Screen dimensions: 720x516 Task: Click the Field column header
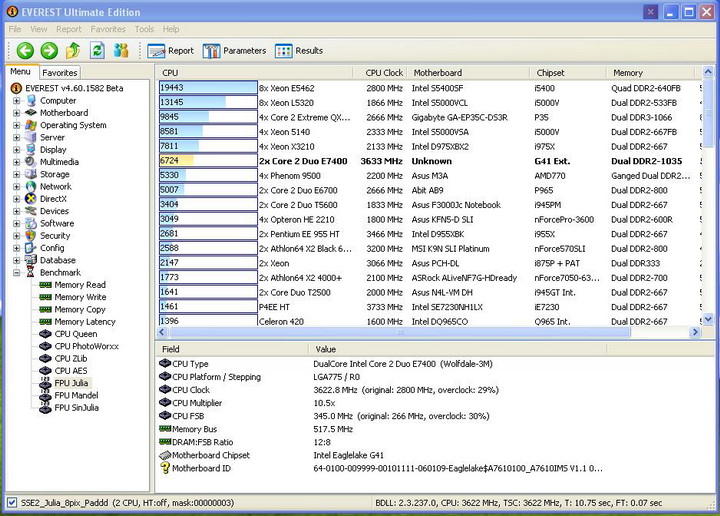click(232, 349)
